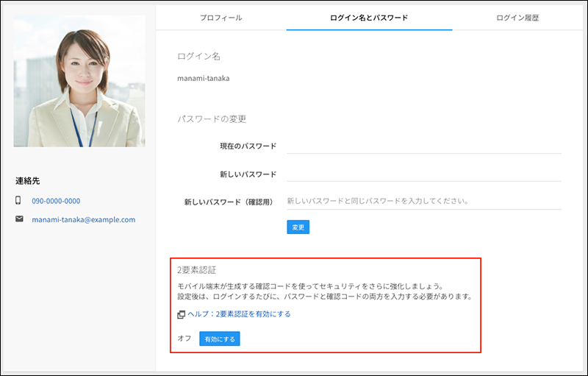Focus the 現在のパスワード field

(424, 146)
